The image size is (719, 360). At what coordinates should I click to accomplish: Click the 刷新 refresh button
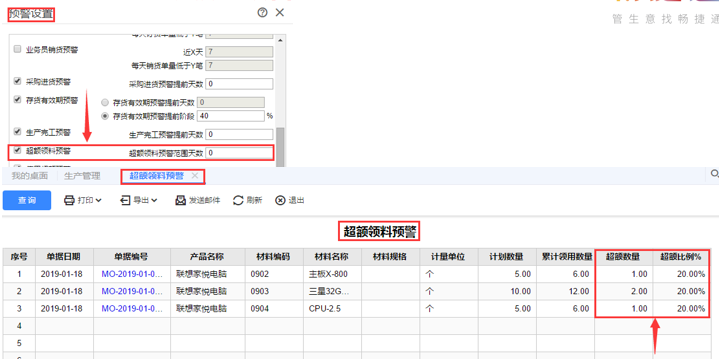point(248,200)
